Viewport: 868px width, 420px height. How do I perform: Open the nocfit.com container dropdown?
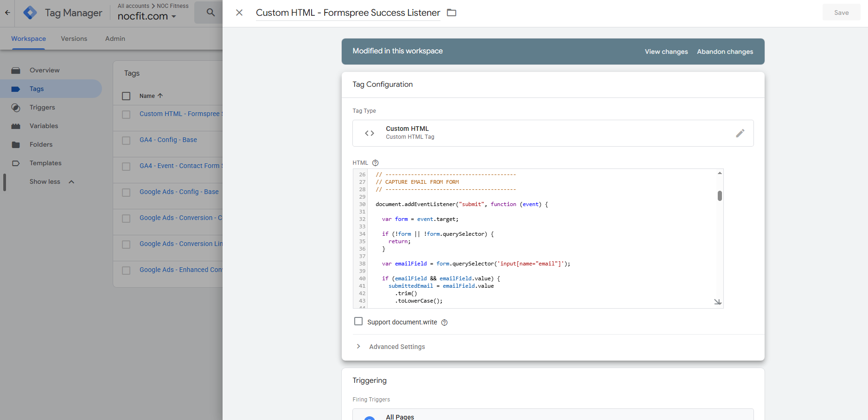coord(147,16)
